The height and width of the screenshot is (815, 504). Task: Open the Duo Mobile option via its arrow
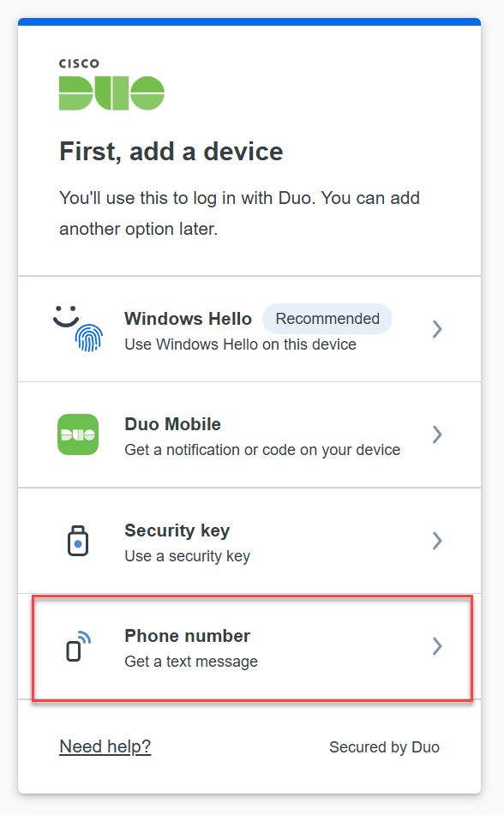click(x=437, y=434)
